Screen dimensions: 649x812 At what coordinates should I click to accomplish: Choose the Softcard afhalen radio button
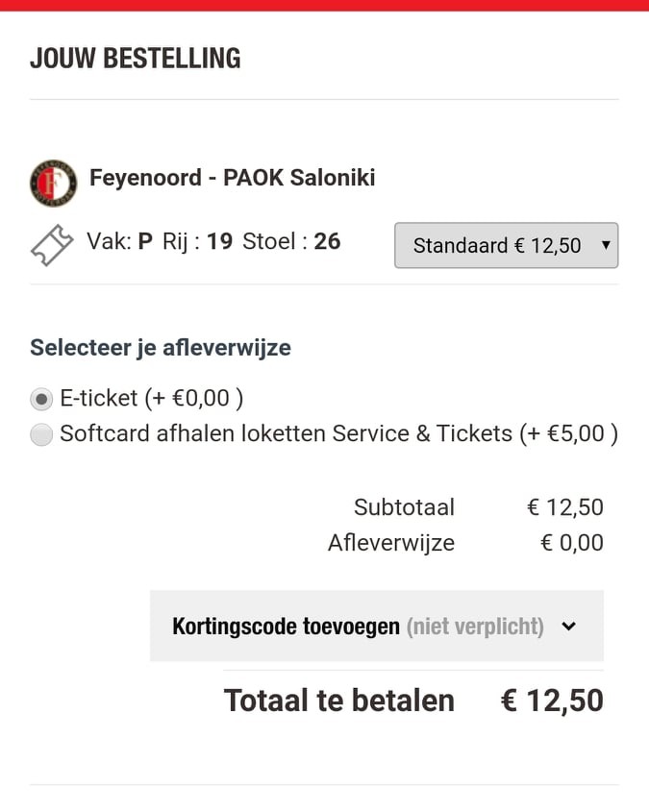pos(41,435)
